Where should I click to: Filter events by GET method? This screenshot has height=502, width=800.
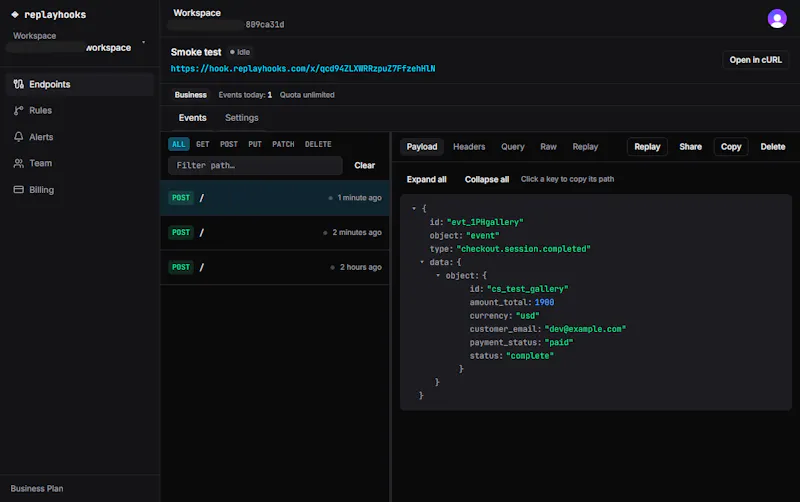[x=203, y=144]
